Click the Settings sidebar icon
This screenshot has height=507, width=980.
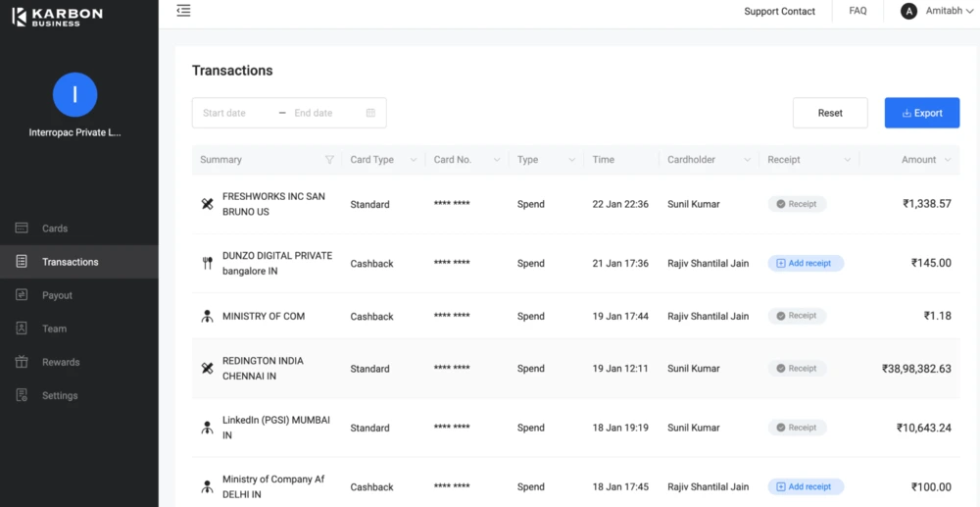[22, 395]
